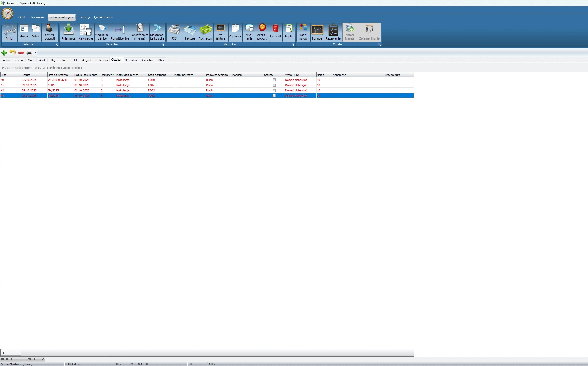Sort by the Napomena column header

pos(358,75)
